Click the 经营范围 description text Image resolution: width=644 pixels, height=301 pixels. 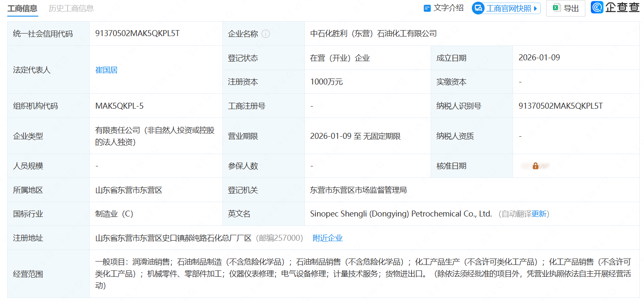(x=363, y=274)
